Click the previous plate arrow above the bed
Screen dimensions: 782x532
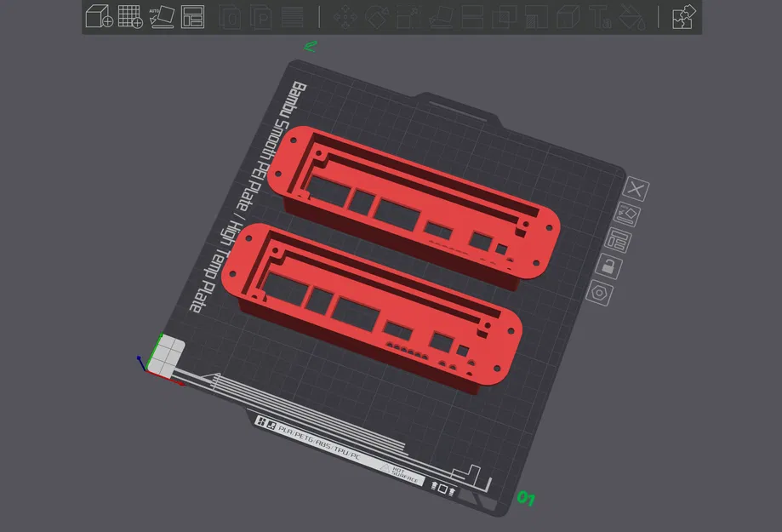coord(309,46)
